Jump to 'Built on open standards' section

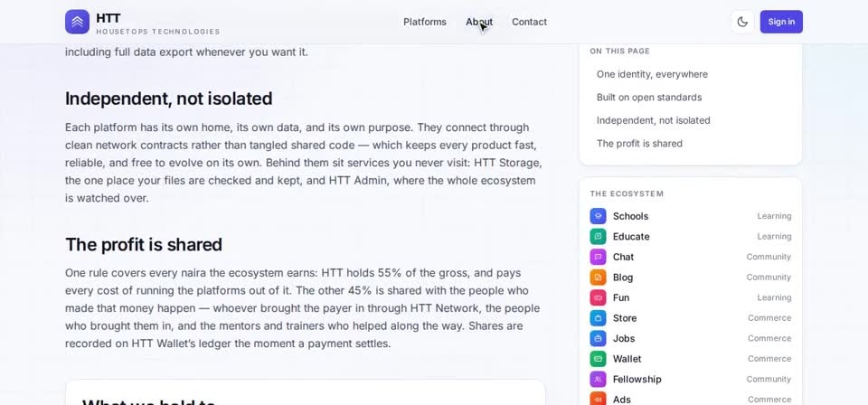click(649, 98)
